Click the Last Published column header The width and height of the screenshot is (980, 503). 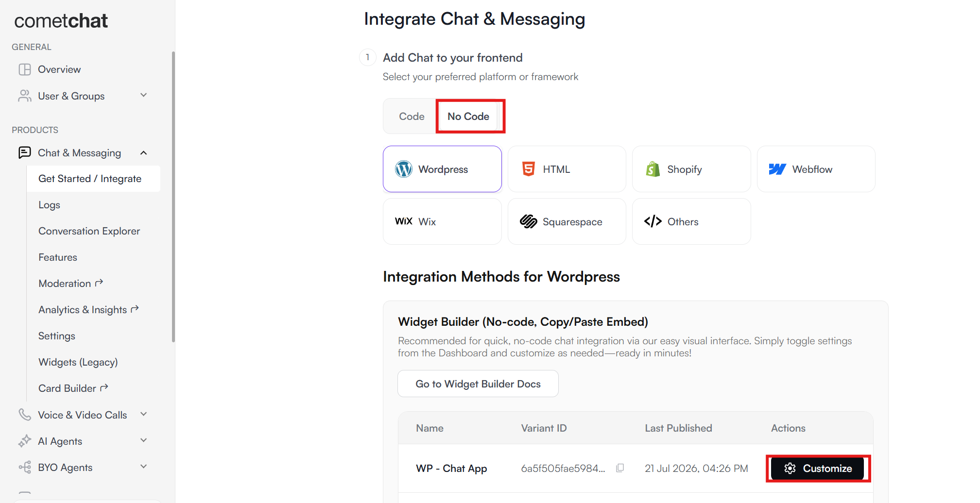tap(678, 428)
